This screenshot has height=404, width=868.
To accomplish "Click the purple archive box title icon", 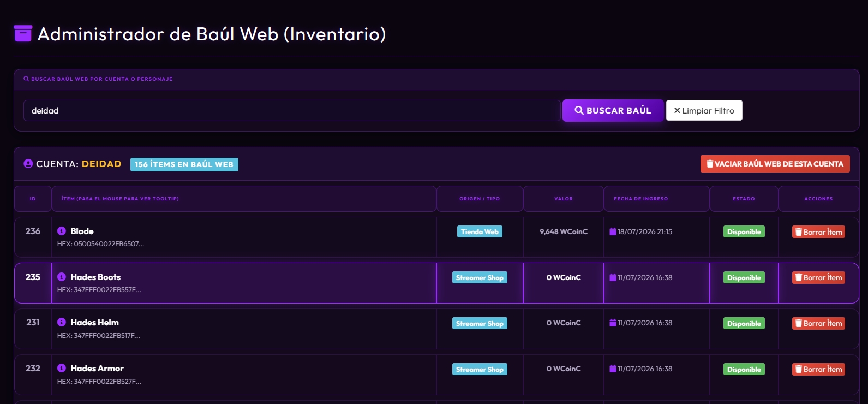I will click(23, 34).
